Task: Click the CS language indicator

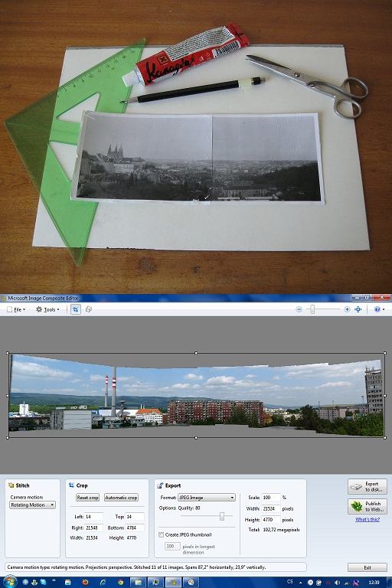Action: click(x=289, y=582)
